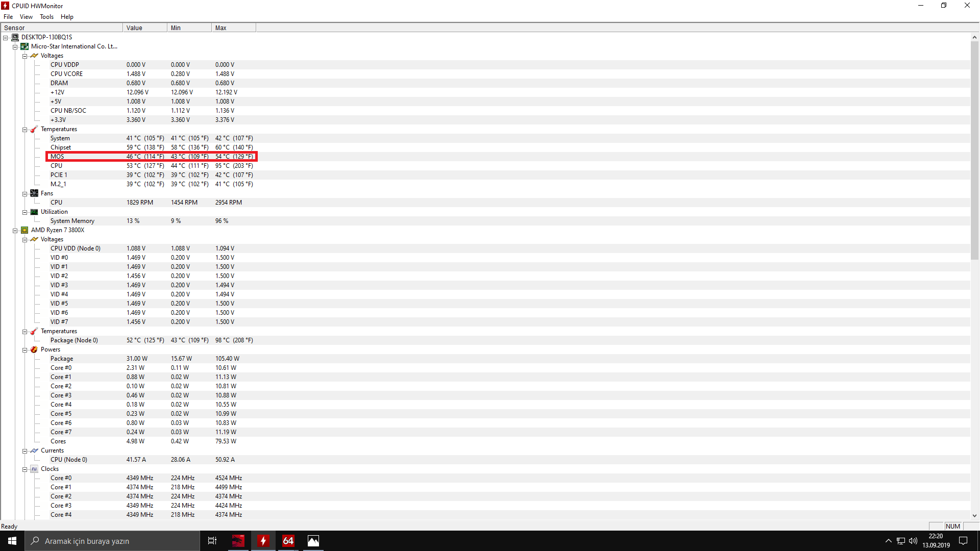Collapse the Powers group
The image size is (980, 551).
point(24,349)
